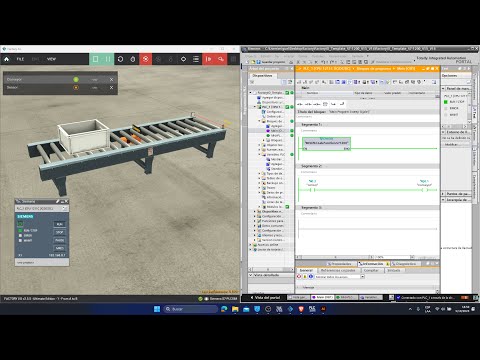Expand Vista detallada section
The height and width of the screenshot is (360, 480).
click(x=251, y=275)
